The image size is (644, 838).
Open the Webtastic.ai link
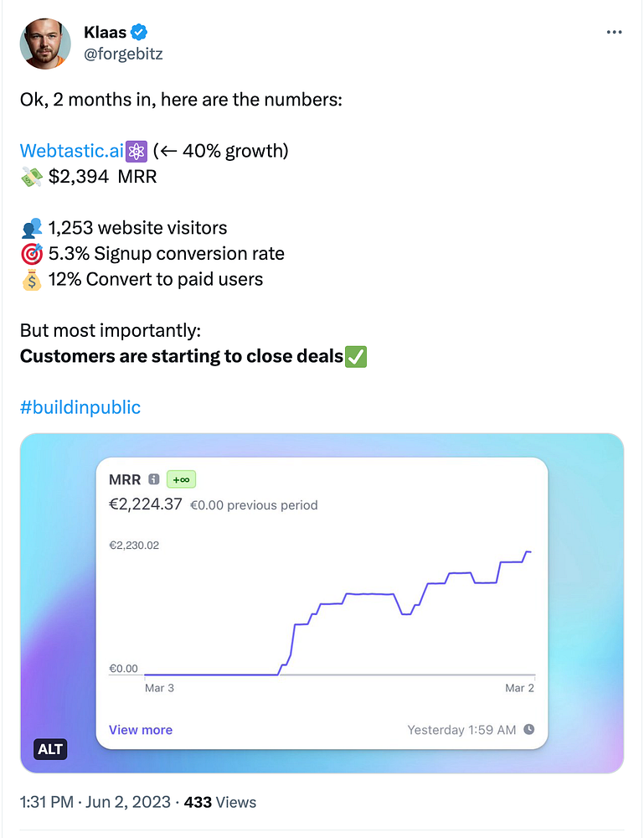[x=71, y=151]
